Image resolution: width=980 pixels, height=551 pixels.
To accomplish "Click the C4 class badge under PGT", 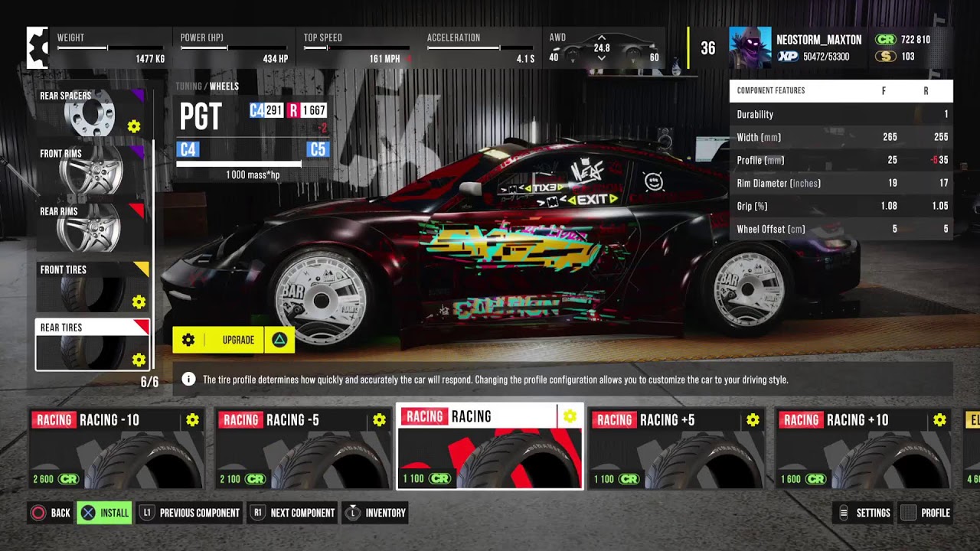I will point(188,149).
